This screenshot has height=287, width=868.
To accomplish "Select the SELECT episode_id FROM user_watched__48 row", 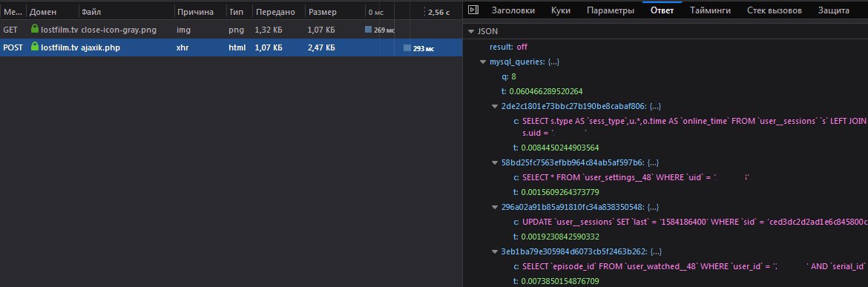I will pos(691,266).
